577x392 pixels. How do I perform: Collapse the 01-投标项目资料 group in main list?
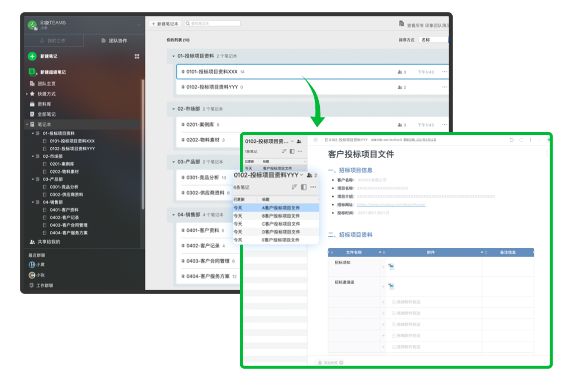point(173,56)
